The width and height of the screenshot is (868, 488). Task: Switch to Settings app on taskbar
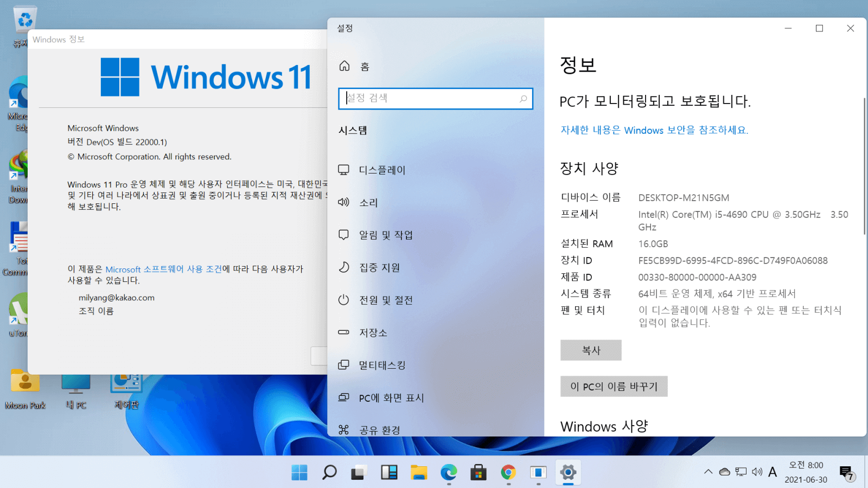pyautogui.click(x=568, y=472)
